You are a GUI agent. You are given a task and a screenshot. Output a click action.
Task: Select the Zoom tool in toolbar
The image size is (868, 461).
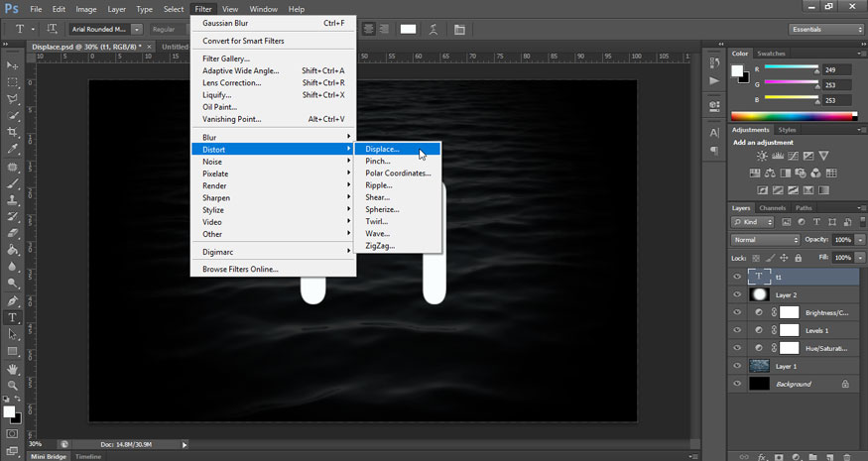click(x=13, y=386)
